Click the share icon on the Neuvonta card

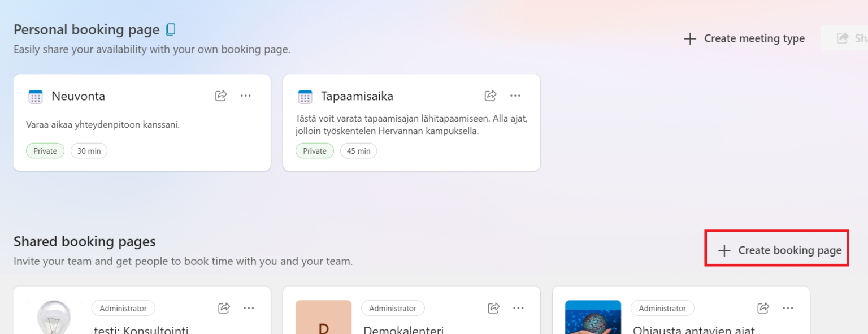(220, 96)
